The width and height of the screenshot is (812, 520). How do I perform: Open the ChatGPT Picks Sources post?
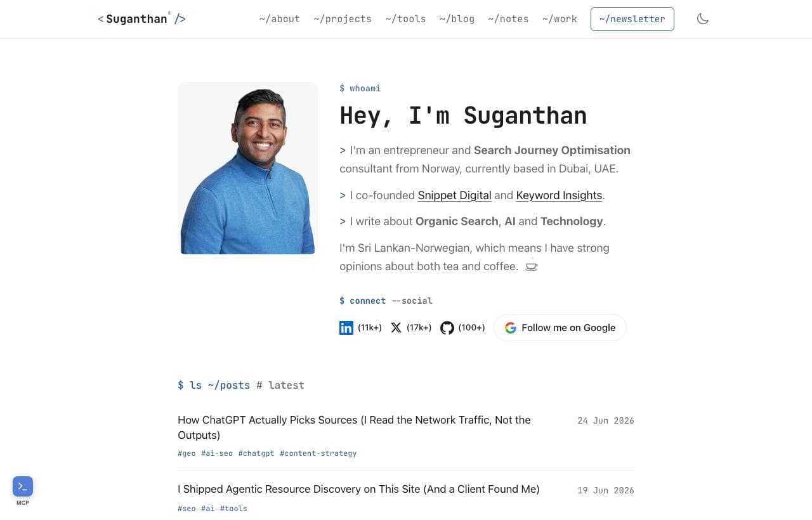[354, 427]
